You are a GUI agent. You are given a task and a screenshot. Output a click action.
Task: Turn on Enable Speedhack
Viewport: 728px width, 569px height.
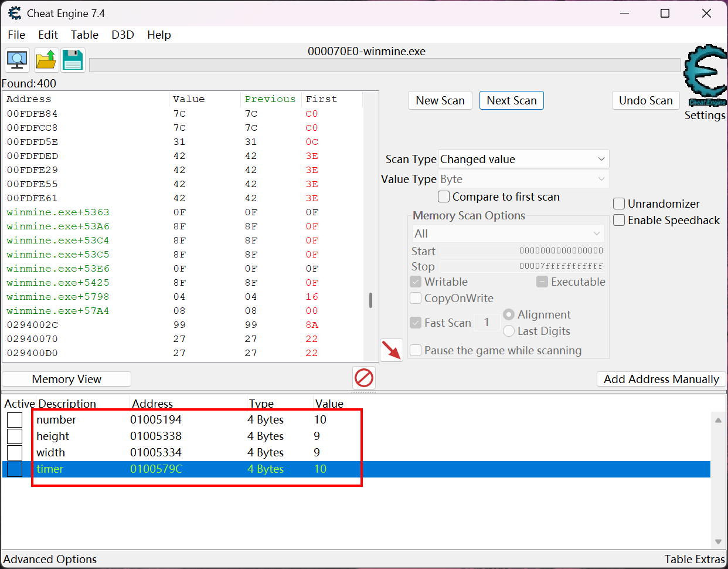619,220
